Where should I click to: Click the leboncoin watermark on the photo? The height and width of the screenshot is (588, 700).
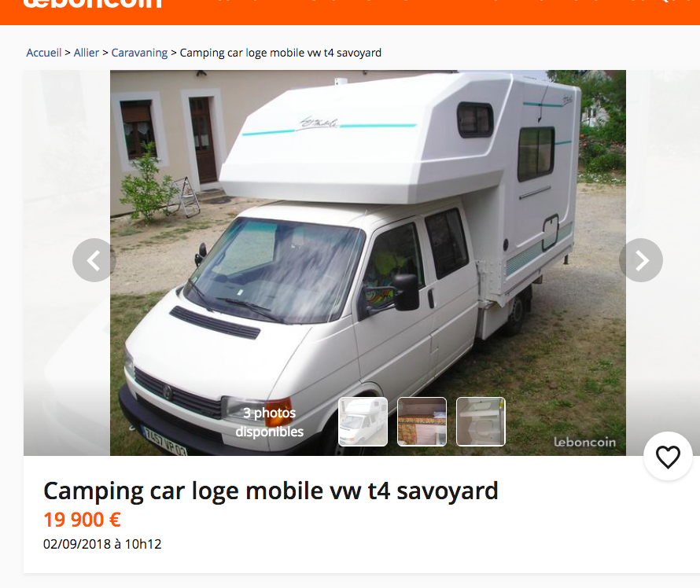[x=585, y=442]
